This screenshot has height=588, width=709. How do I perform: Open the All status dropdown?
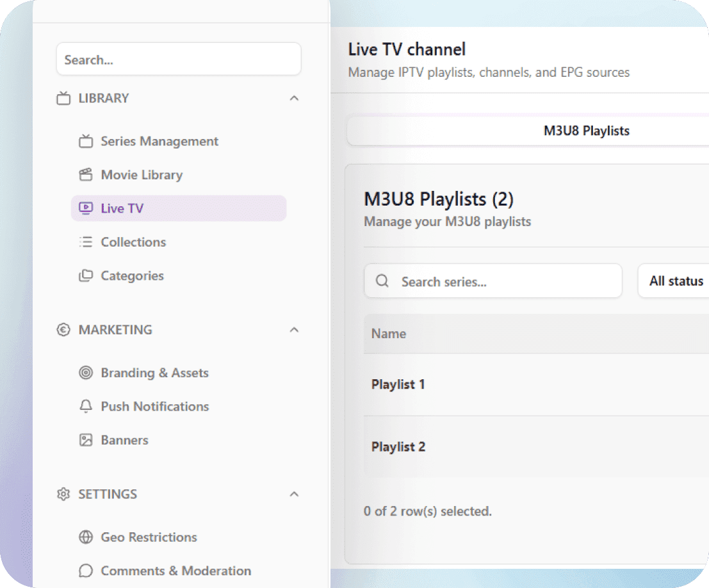679,281
